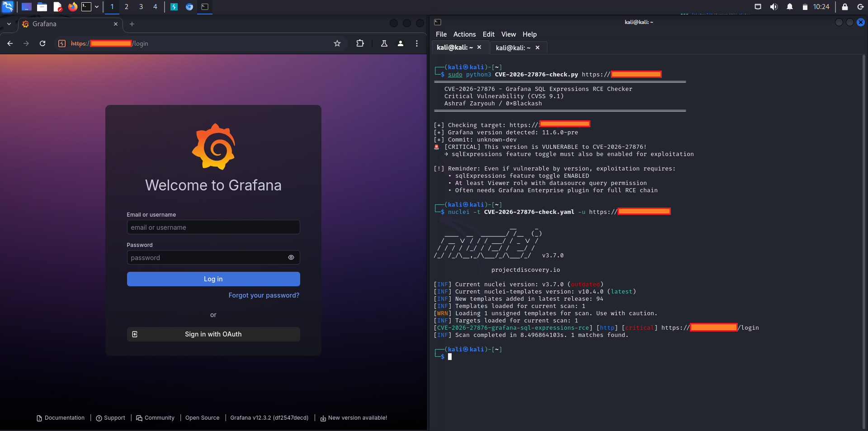The height and width of the screenshot is (431, 868).
Task: Open the Forgot your password link
Action: pyautogui.click(x=264, y=295)
